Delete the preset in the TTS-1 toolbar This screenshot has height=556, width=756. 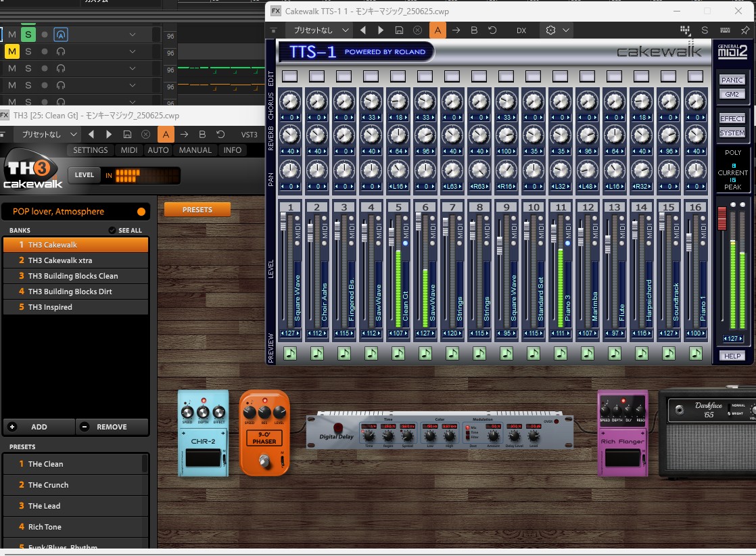click(417, 30)
